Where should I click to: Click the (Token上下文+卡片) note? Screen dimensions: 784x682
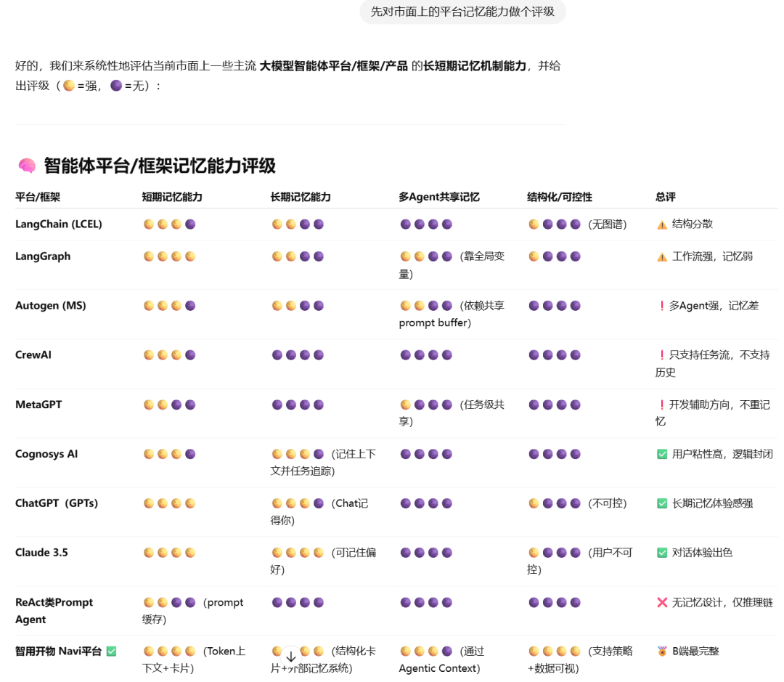194,659
